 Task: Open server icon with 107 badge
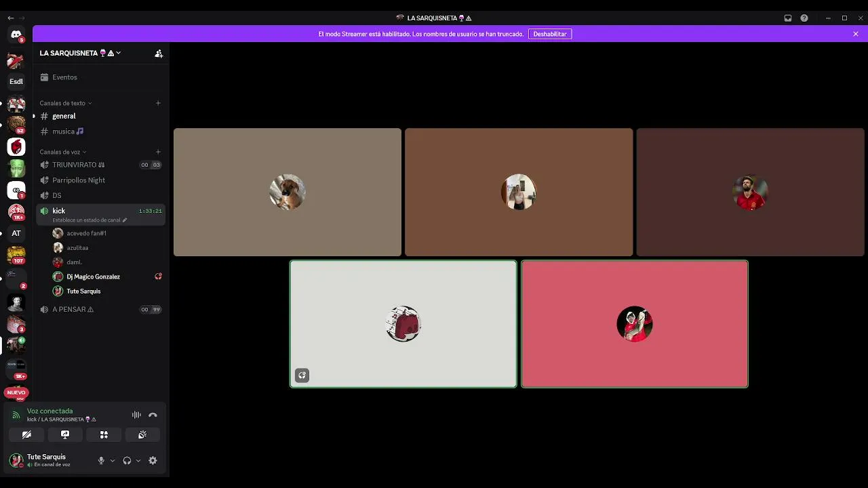tap(16, 255)
